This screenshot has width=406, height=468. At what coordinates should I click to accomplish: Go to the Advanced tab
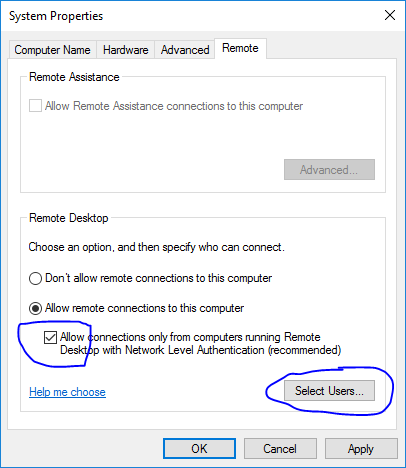click(x=185, y=50)
